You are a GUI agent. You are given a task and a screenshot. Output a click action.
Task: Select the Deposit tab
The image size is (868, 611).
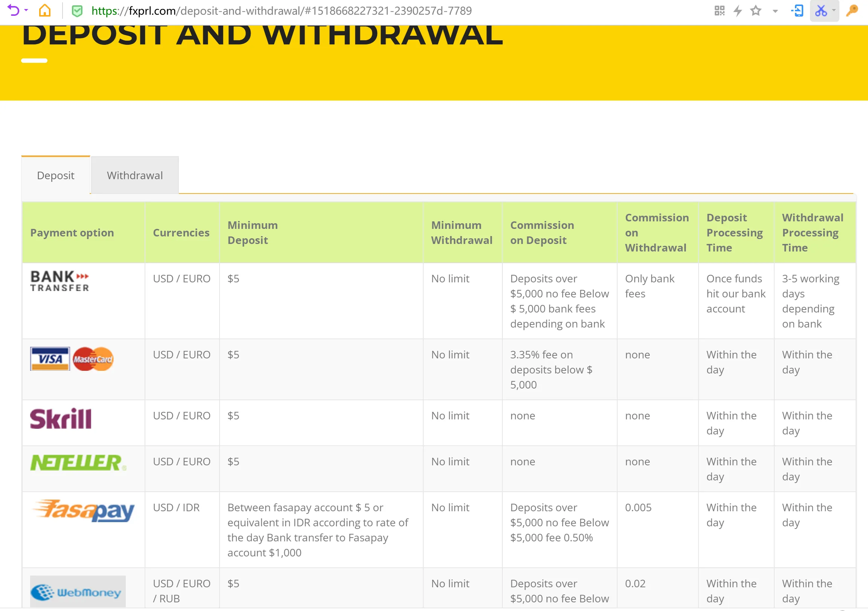(56, 175)
